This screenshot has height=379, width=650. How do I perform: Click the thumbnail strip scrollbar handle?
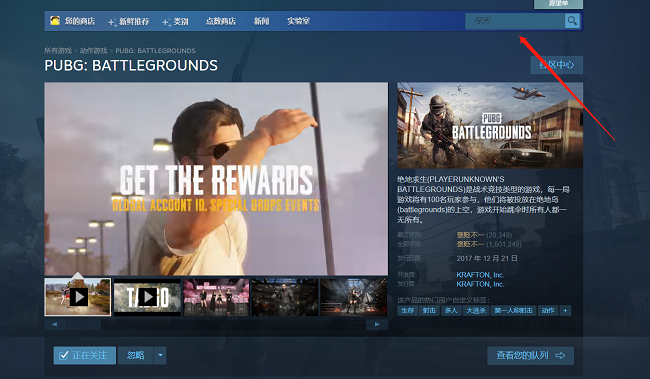[84, 324]
